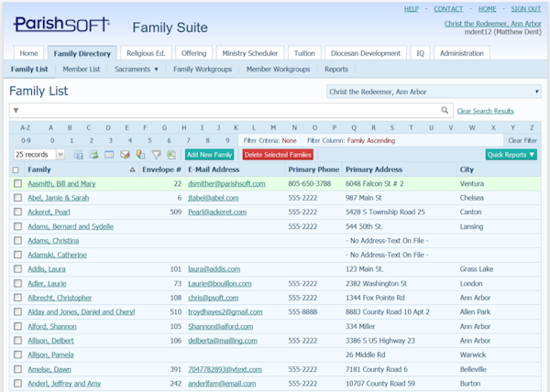Tick checkbox for Ackeret, Pearl
550x392 pixels.
point(17,212)
